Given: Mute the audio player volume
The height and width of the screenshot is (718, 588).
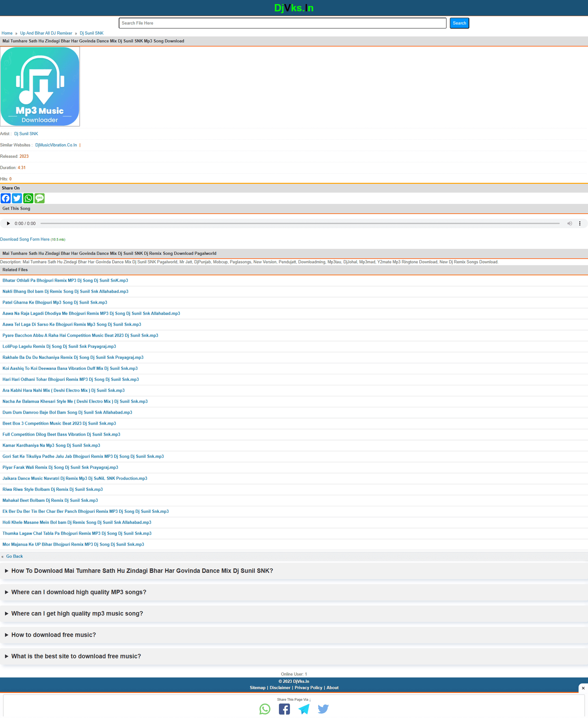Looking at the screenshot, I should tap(570, 223).
